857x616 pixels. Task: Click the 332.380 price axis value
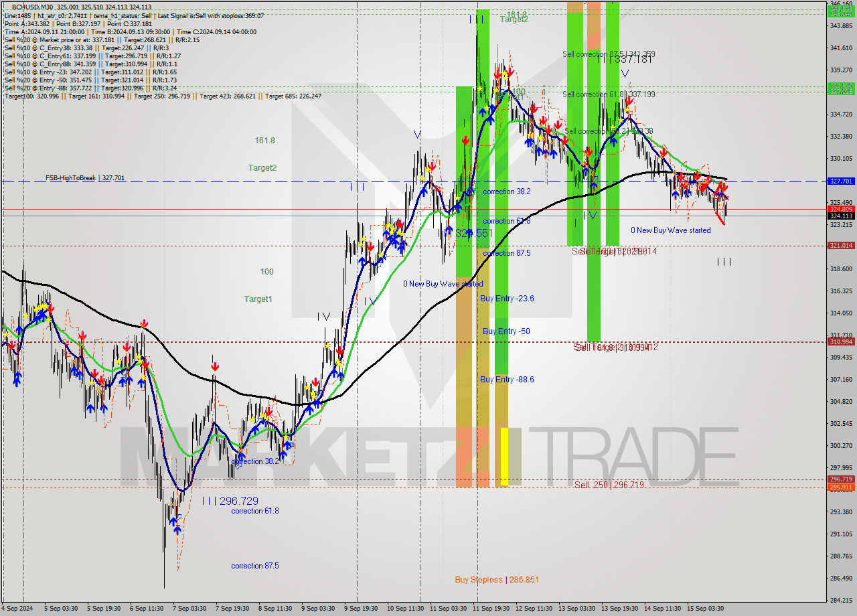point(842,137)
